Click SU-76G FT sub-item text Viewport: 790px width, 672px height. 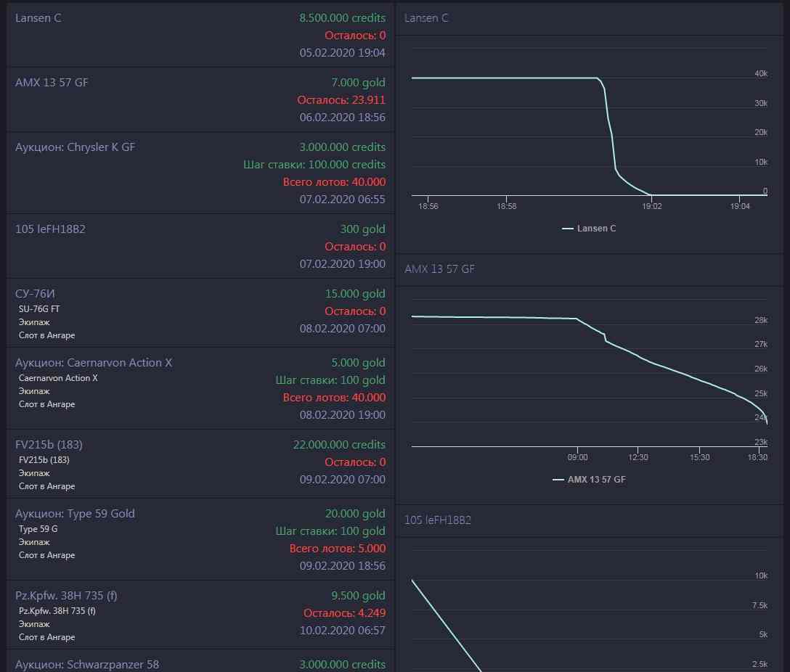click(x=39, y=309)
